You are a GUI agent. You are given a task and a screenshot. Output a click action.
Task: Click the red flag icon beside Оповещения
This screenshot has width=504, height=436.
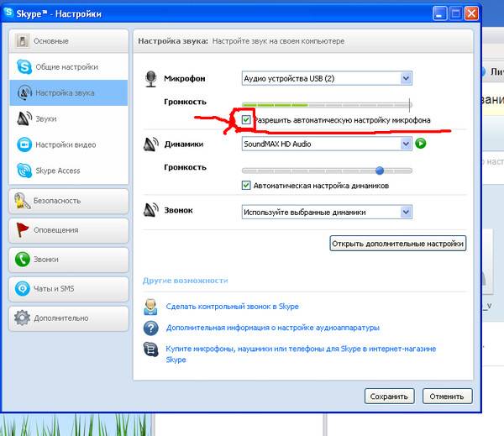[22, 230]
